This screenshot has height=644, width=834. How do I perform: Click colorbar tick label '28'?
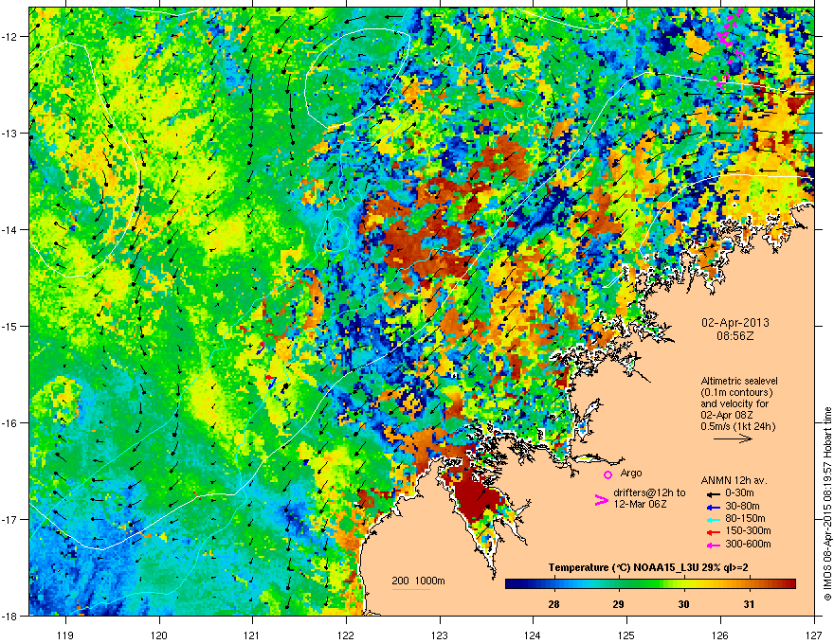(553, 604)
